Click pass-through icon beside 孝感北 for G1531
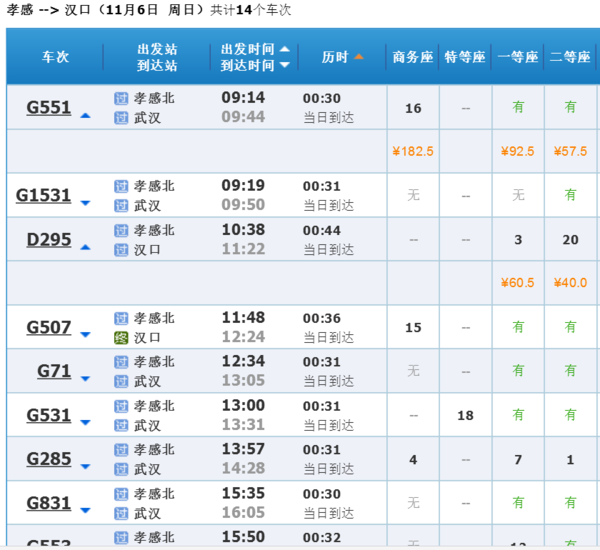The image size is (600, 550). point(121,186)
